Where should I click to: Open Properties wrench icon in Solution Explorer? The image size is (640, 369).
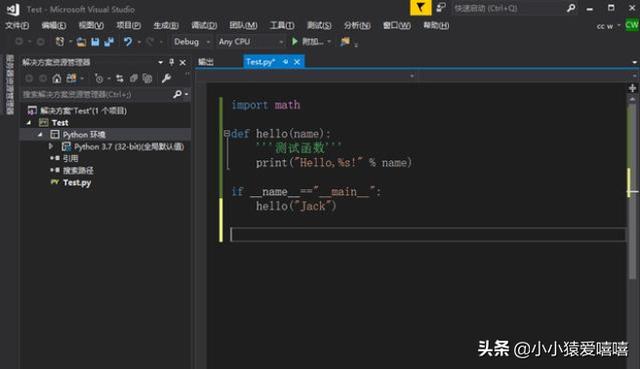click(x=166, y=78)
